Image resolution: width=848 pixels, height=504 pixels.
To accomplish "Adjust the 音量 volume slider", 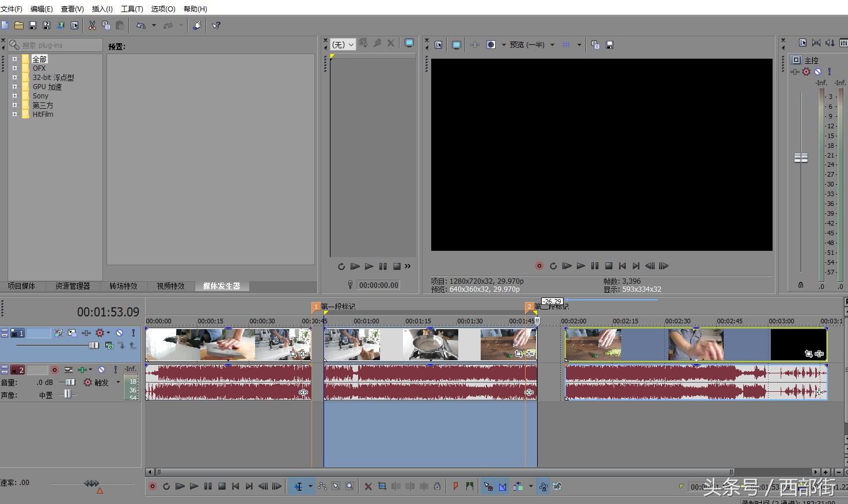I will [70, 382].
